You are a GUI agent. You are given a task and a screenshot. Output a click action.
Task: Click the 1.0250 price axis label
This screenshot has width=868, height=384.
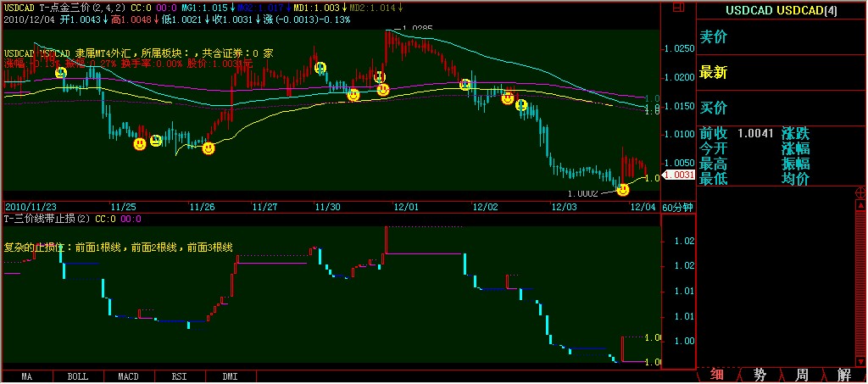coord(679,49)
